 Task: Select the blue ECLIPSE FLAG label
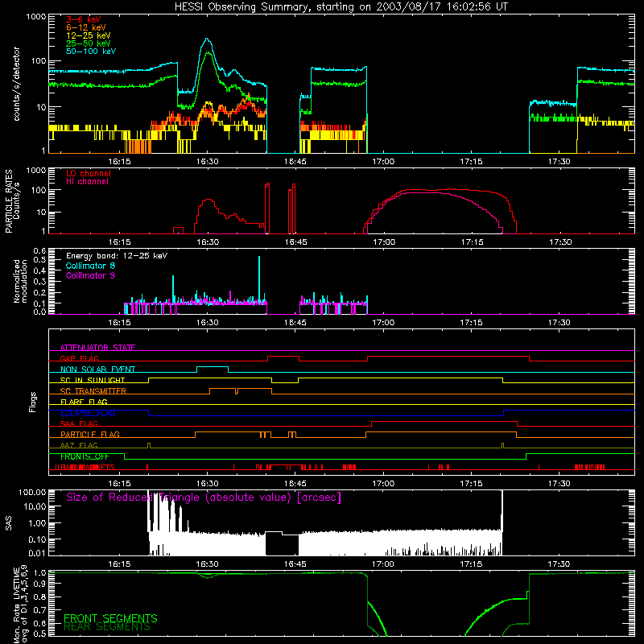[88, 413]
